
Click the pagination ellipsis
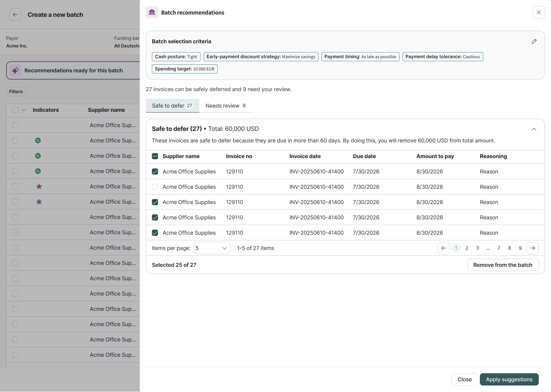pos(488,248)
